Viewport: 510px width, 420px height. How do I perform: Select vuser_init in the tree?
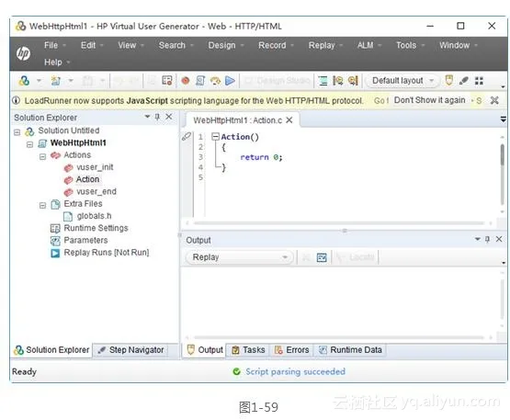click(95, 167)
